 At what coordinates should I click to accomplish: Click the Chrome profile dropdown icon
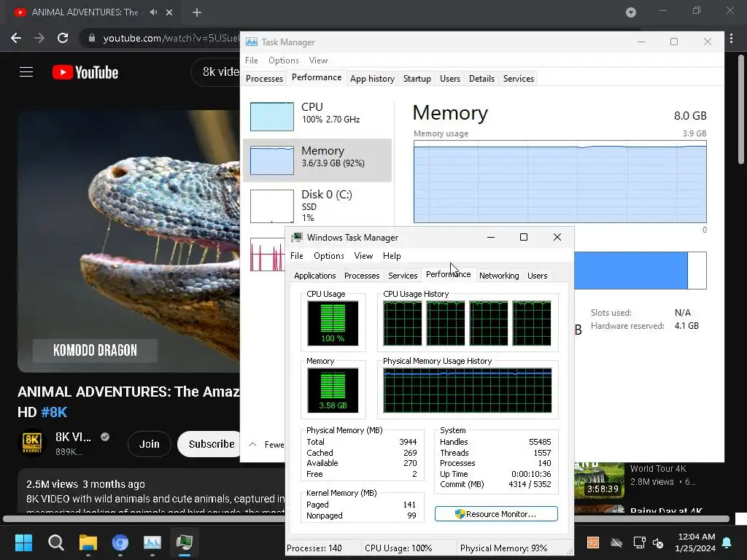coord(631,12)
